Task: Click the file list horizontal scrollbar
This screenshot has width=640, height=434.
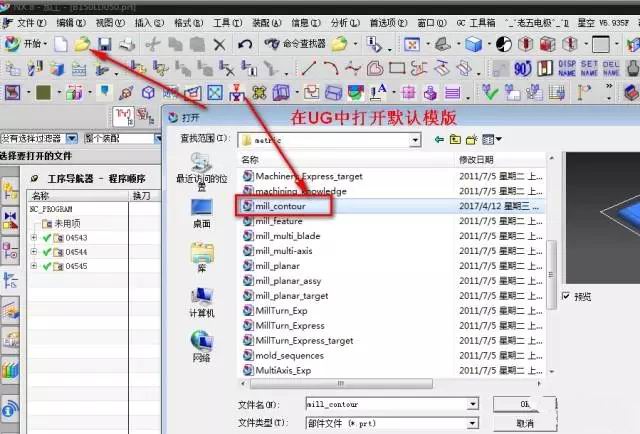Action: [x=341, y=383]
